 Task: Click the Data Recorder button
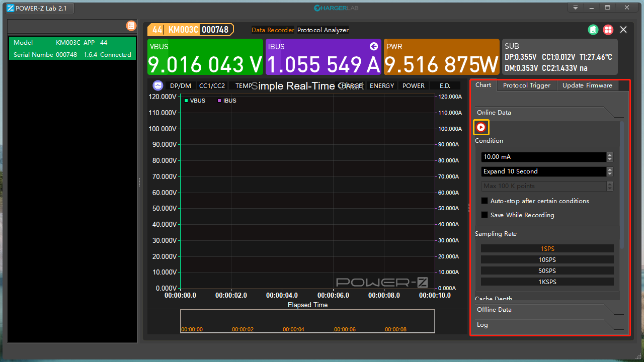coord(273,30)
